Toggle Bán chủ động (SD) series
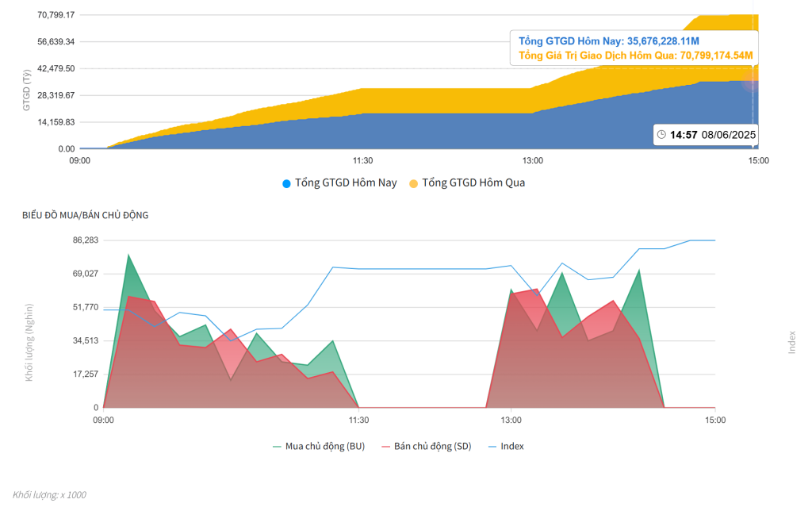This screenshot has height=507, width=812. [x=426, y=447]
